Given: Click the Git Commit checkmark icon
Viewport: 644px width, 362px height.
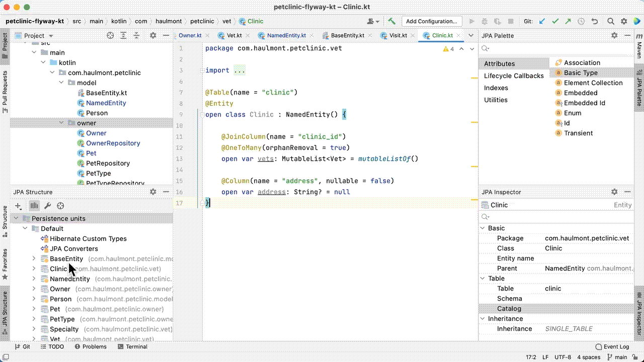Looking at the screenshot, I should coord(555,21).
